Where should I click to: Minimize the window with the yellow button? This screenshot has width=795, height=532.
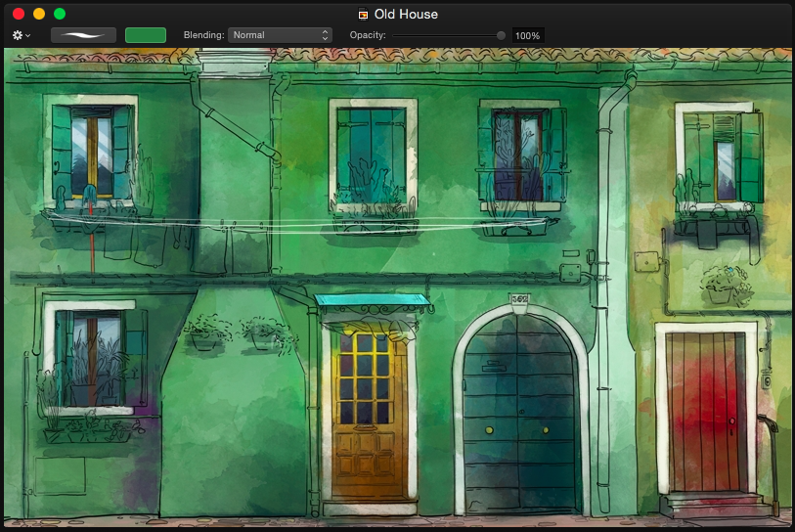click(x=39, y=14)
